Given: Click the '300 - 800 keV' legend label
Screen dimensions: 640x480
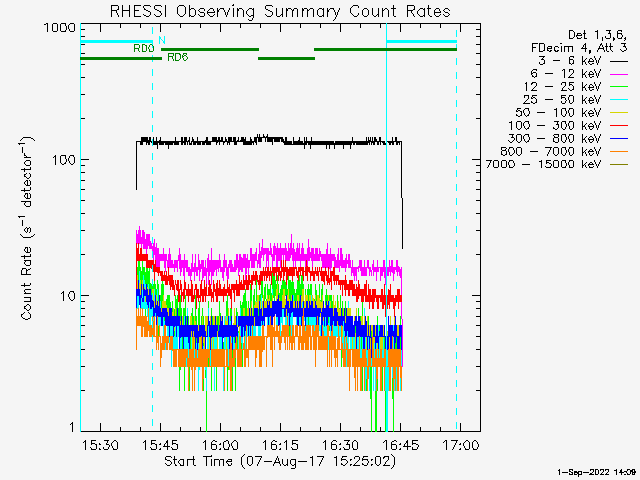Looking at the screenshot, I should click(x=555, y=138).
